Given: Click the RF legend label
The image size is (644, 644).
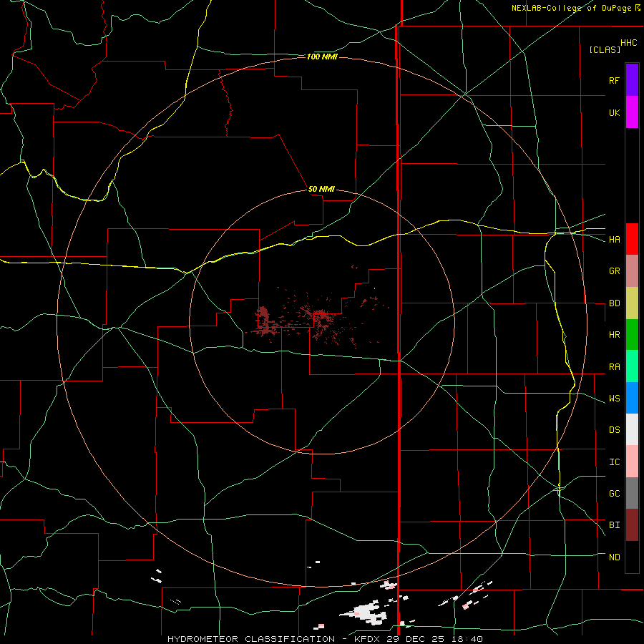Looking at the screenshot, I should (614, 80).
